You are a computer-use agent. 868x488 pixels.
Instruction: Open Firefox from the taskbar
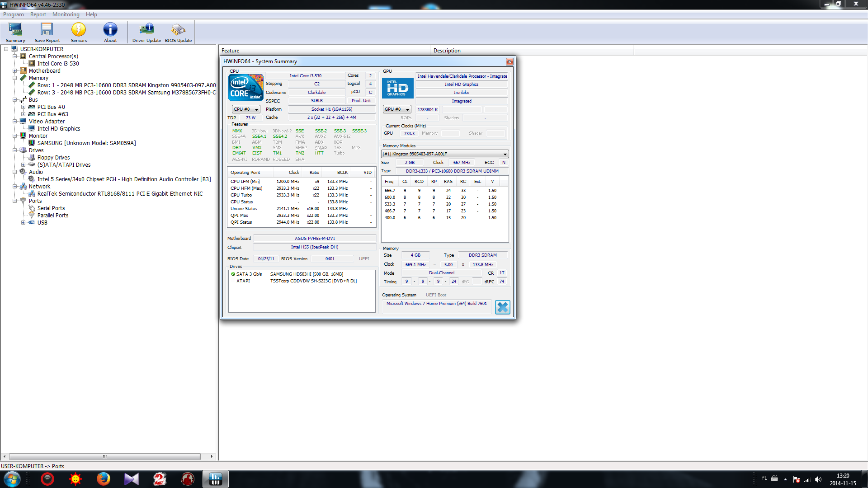pyautogui.click(x=104, y=479)
